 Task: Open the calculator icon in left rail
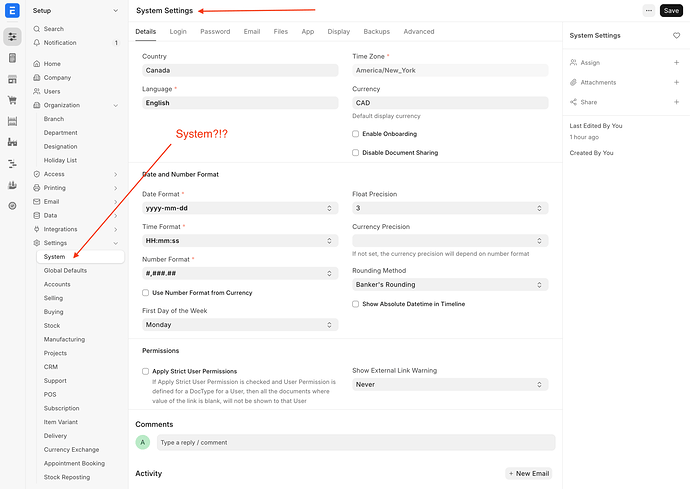(x=12, y=58)
